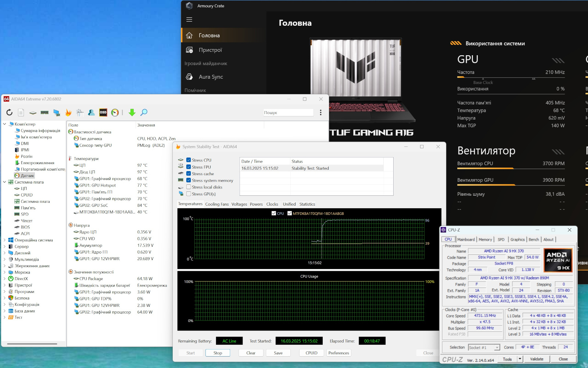Open the gauge SensorPanel icon in AIDA64
This screenshot has width=588, height=368.
tap(115, 113)
